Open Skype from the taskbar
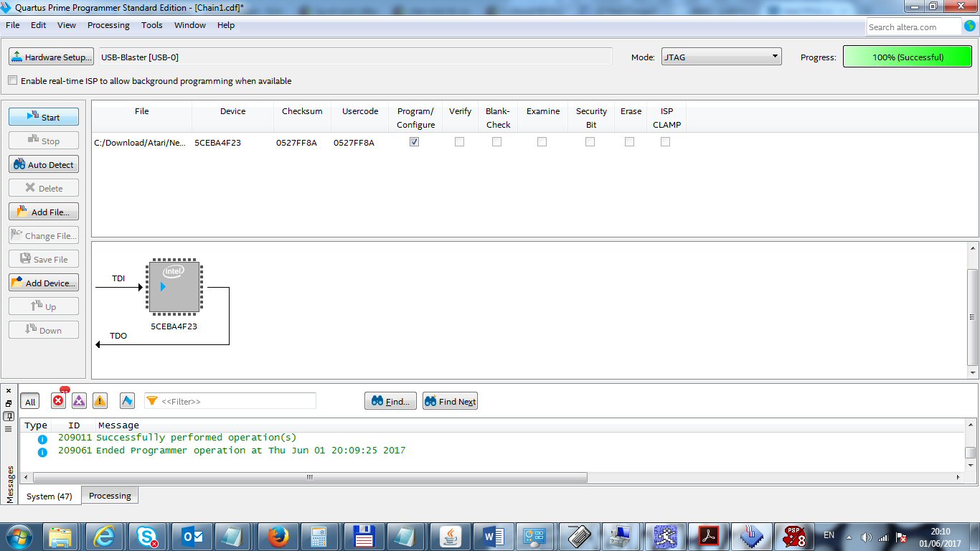The image size is (980, 551). coord(149,537)
